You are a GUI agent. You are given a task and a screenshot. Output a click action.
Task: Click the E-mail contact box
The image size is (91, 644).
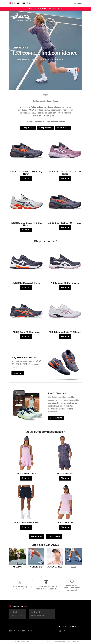(42, 614)
